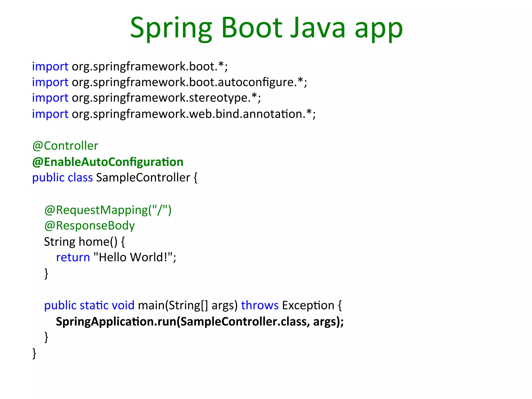Image resolution: width=532 pixels, height=399 pixels.
Task: Click the 'return "Hello World!";' statement
Action: (116, 257)
